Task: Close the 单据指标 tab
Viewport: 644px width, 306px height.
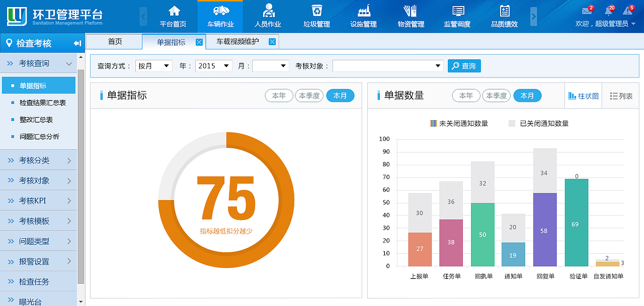Action: 199,42
